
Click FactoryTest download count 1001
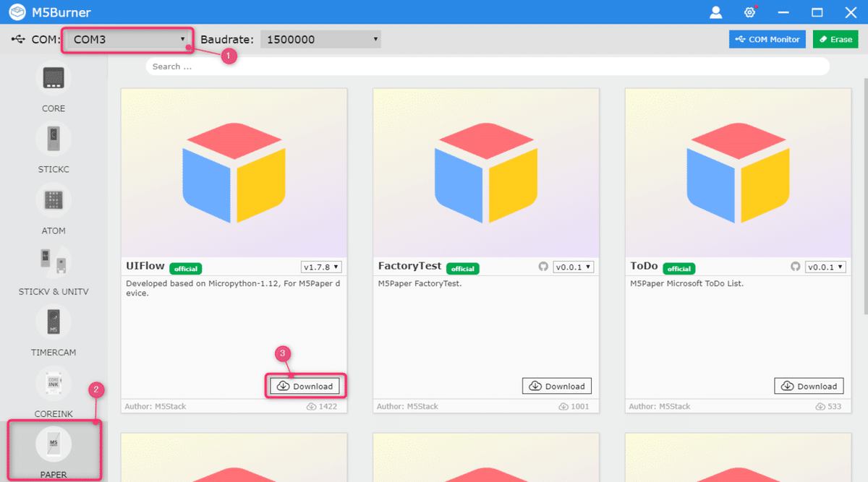(574, 406)
